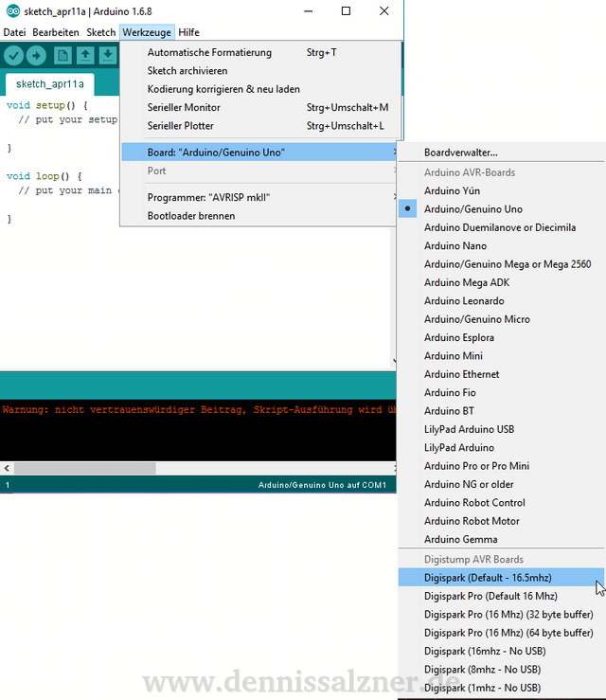This screenshot has height=700, width=606.
Task: Click the Verify checkmark toolbar icon
Action: tap(14, 56)
